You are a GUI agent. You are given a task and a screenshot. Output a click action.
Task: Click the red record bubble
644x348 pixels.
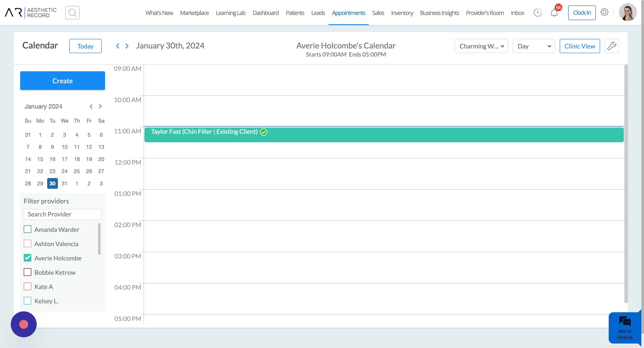tap(24, 324)
